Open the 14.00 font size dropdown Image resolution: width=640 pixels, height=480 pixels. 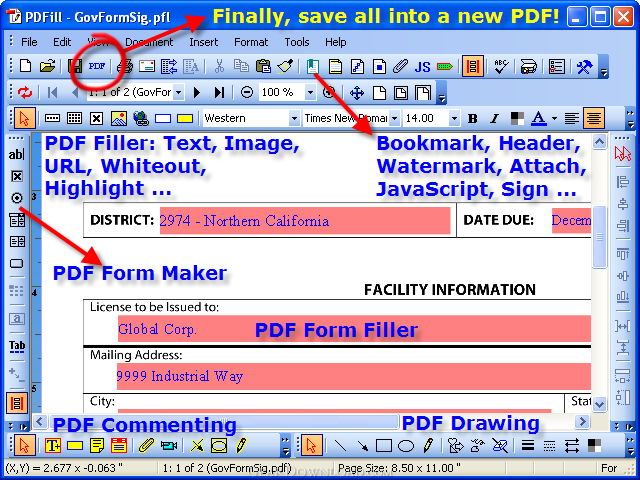tap(454, 119)
